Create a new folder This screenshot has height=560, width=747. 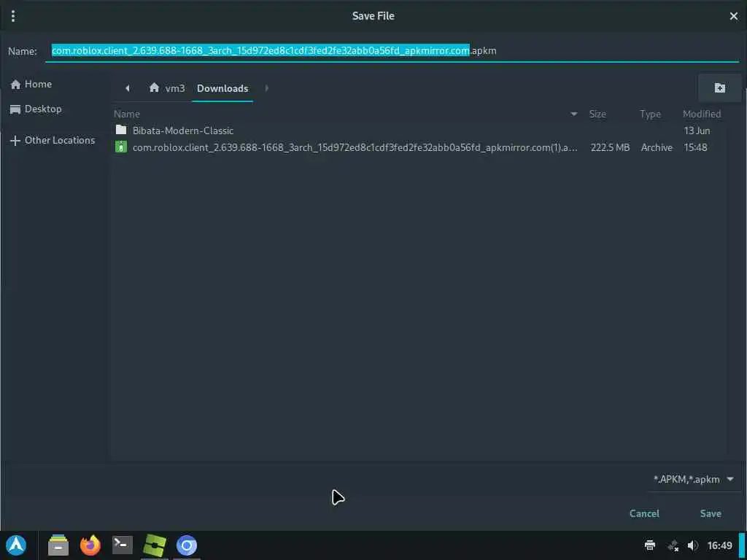tap(720, 88)
